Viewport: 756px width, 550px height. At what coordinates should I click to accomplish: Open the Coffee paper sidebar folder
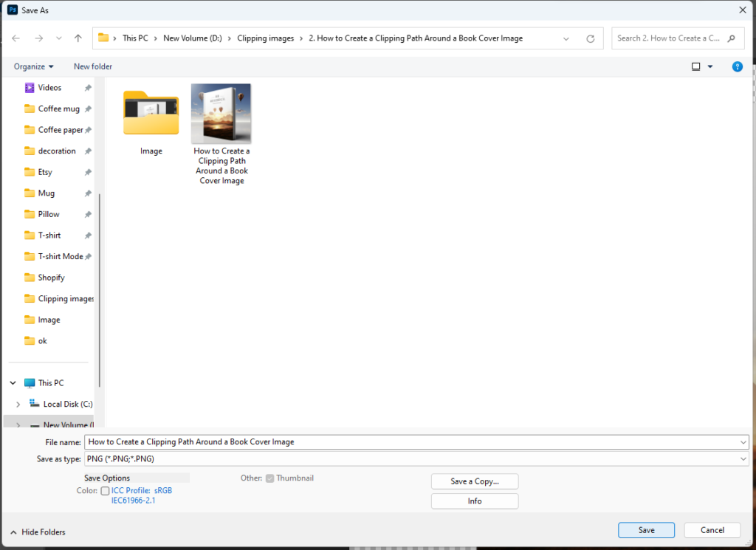61,130
